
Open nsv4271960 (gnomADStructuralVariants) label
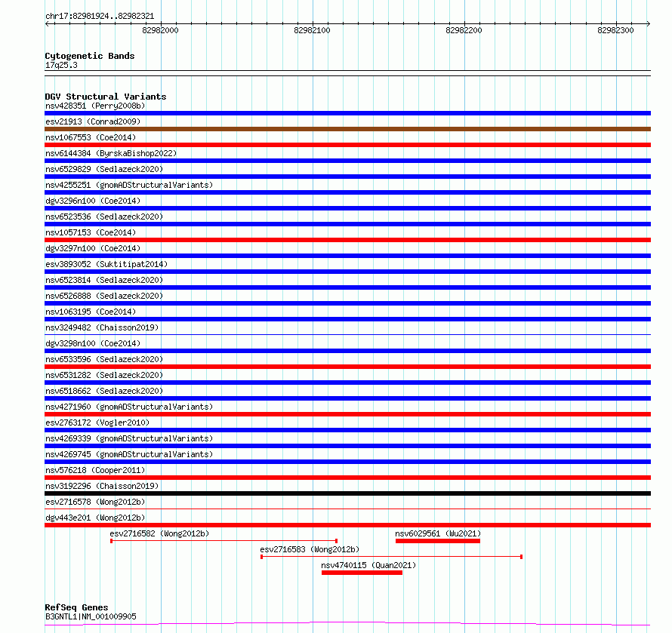point(129,407)
